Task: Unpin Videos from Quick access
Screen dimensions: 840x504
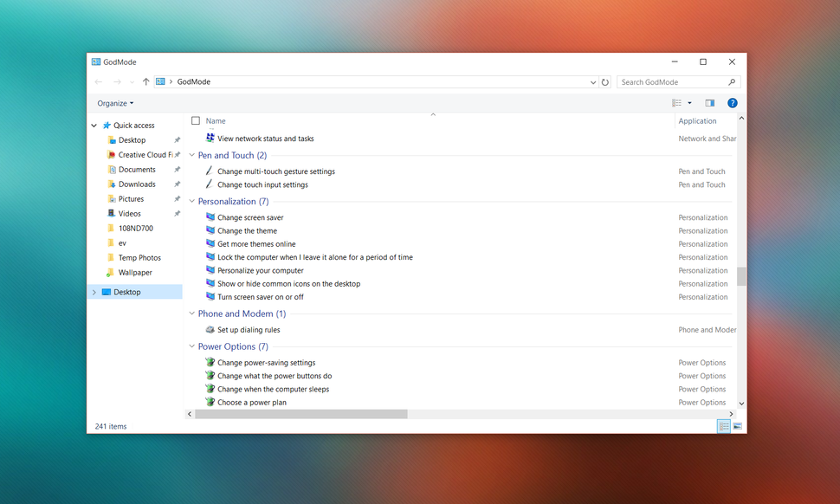Action: pos(176,213)
